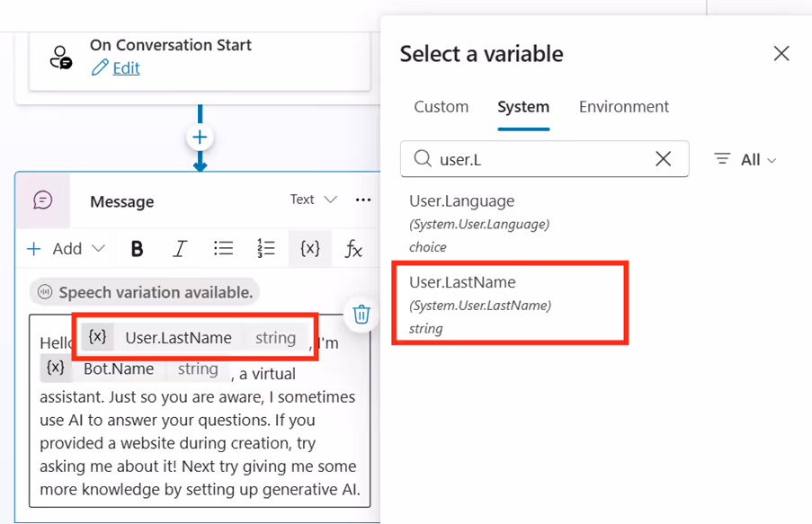The image size is (812, 524).
Task: Switch to the Custom variables tab
Action: click(441, 106)
